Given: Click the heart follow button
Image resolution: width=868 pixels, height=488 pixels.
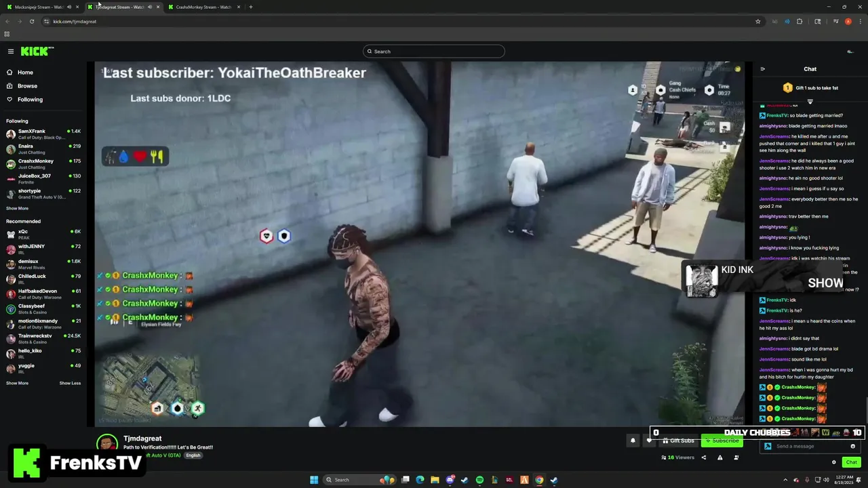Looking at the screenshot, I should pos(649,441).
